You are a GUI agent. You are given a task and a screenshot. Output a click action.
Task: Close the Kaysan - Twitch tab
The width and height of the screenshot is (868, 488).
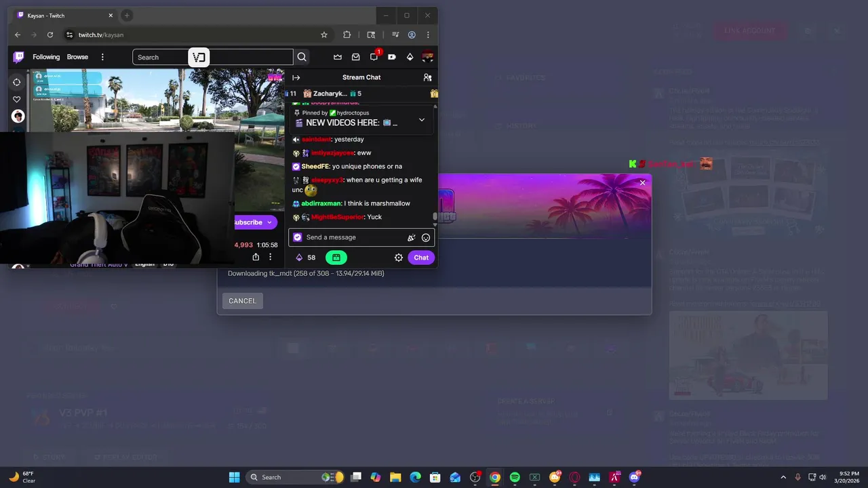[109, 15]
